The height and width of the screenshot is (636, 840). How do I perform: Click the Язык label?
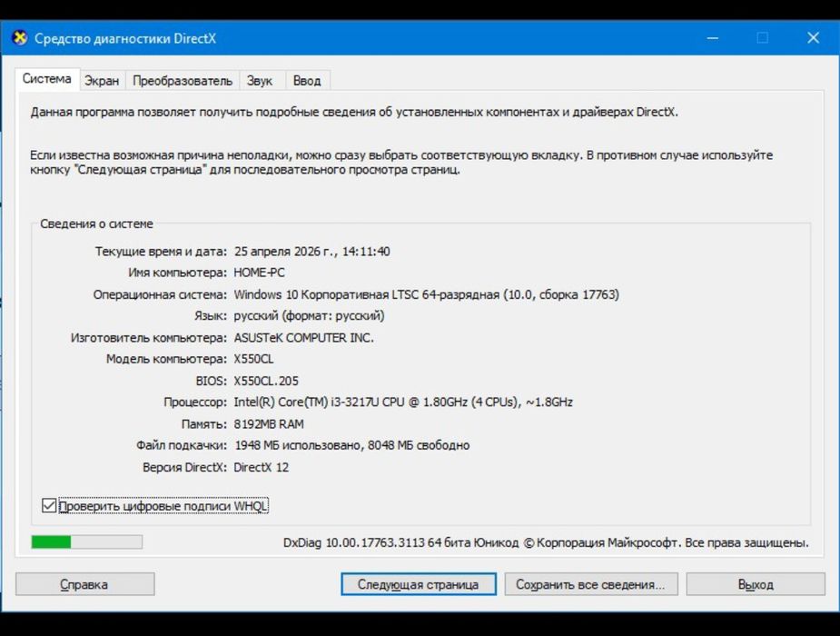point(211,315)
